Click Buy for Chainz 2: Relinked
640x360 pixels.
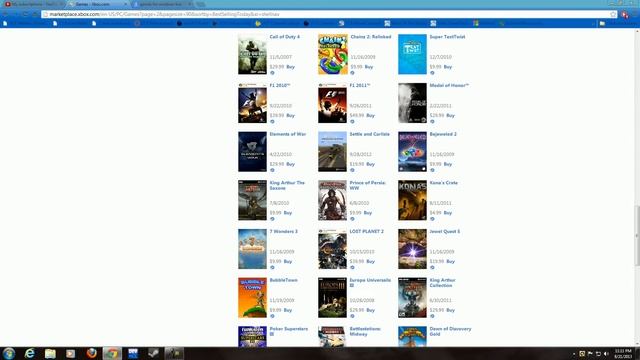369,67
